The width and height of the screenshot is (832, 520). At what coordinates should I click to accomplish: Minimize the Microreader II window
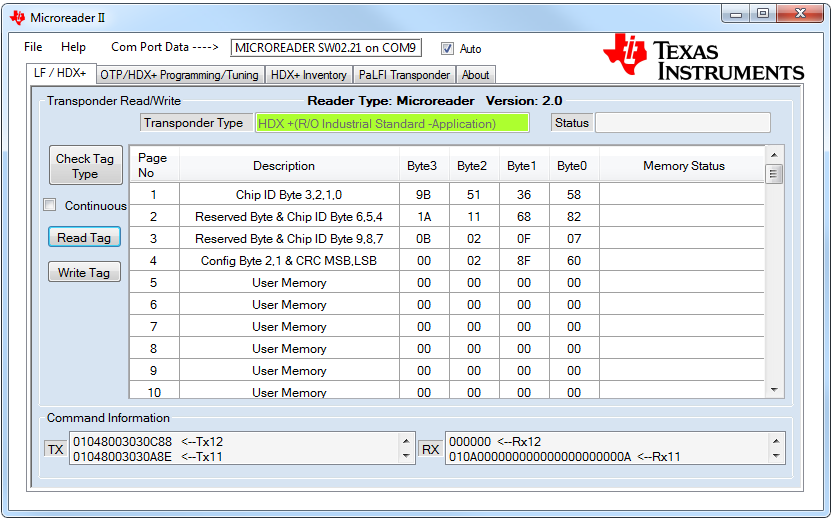736,14
